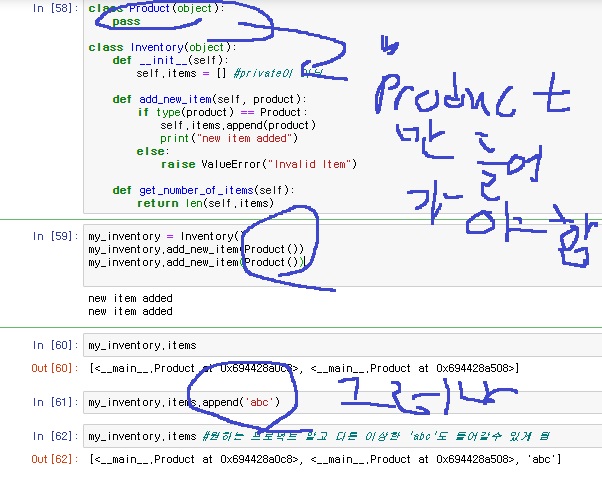Focus the In [60] 'my_inventory.items' input cell
This screenshot has height=480, width=602.
point(342,346)
